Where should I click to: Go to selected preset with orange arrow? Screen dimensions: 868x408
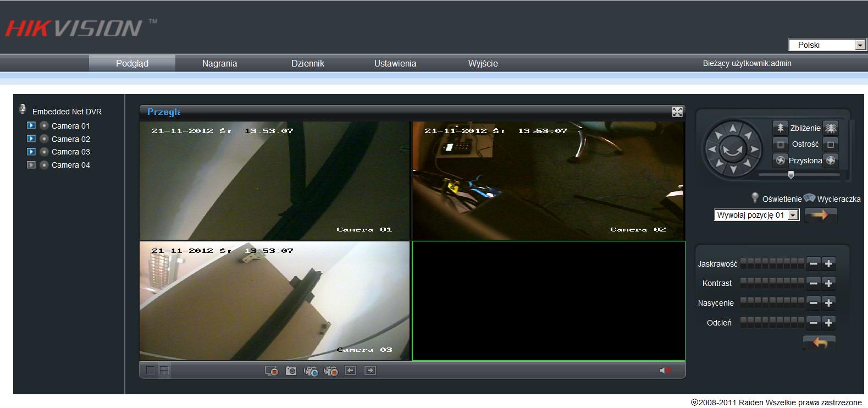point(820,215)
